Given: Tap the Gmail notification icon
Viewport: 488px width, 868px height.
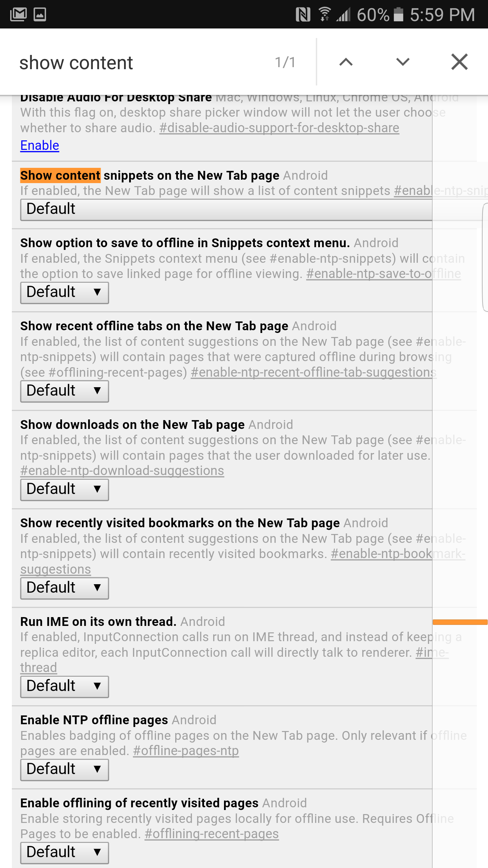Looking at the screenshot, I should coord(19,14).
